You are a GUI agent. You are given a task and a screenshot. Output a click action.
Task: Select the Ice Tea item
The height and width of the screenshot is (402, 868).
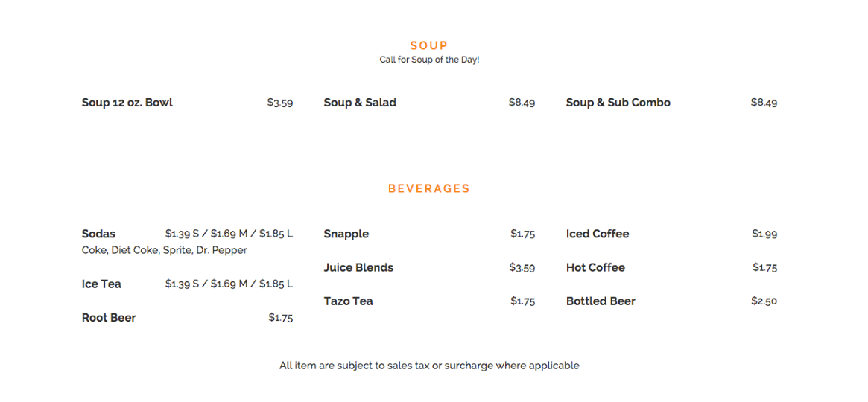[101, 284]
